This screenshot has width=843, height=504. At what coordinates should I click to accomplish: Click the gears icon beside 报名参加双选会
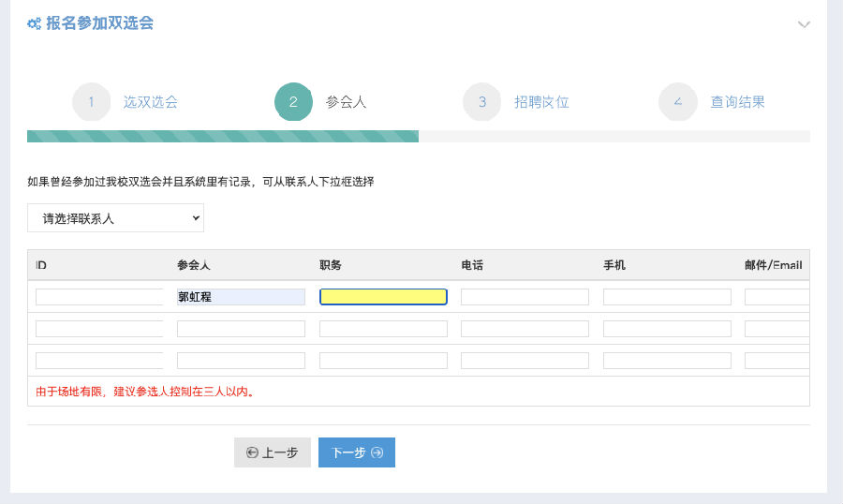coord(34,23)
